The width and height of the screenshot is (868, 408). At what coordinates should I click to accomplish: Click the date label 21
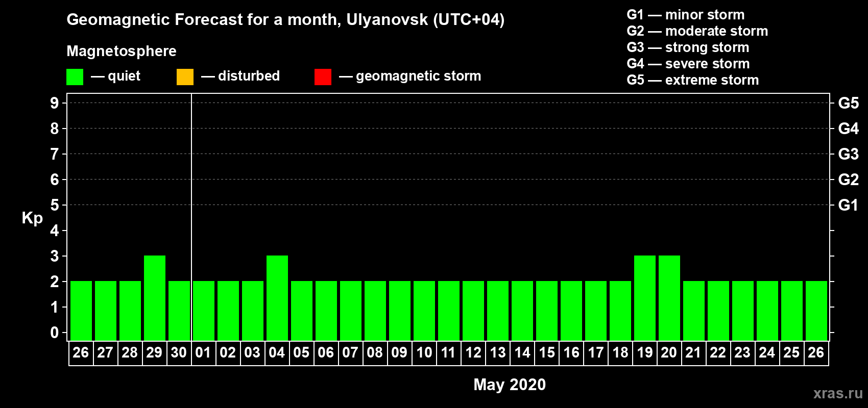click(x=693, y=353)
